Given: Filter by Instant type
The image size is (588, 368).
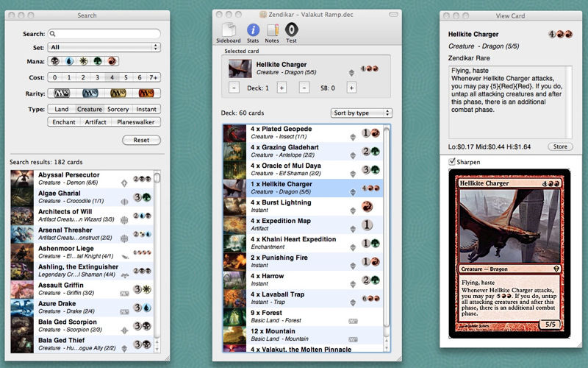Looking at the screenshot, I should pos(146,109).
